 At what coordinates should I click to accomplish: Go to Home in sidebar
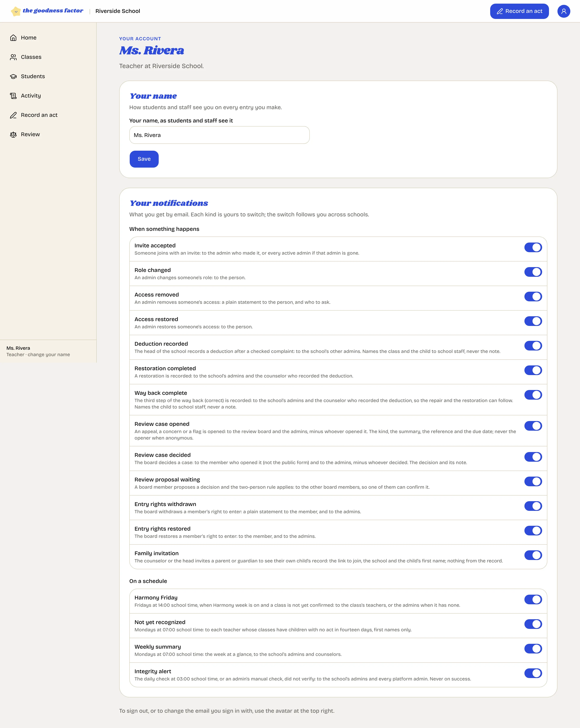coord(48,38)
